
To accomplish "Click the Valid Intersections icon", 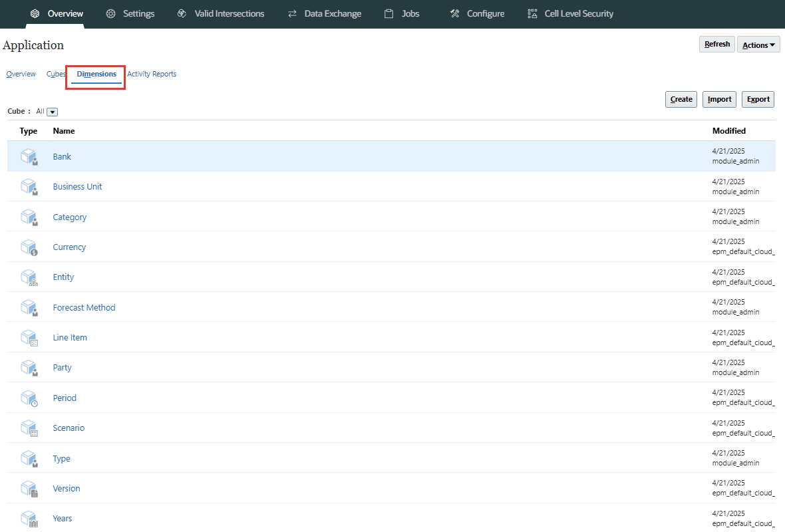I will (182, 13).
